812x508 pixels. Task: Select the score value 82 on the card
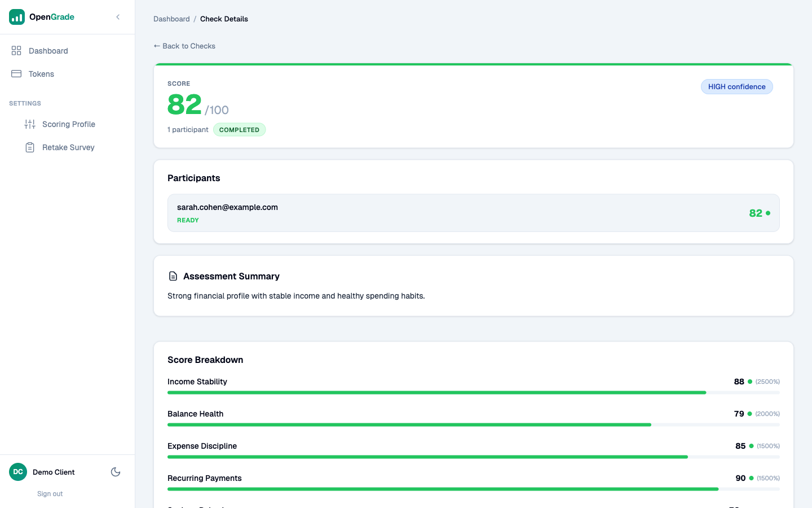click(x=184, y=104)
